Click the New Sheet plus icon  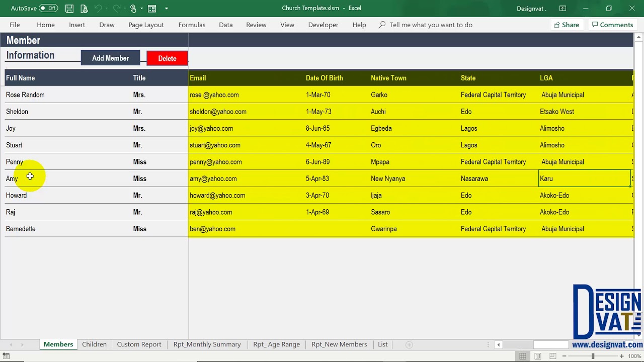(x=409, y=344)
